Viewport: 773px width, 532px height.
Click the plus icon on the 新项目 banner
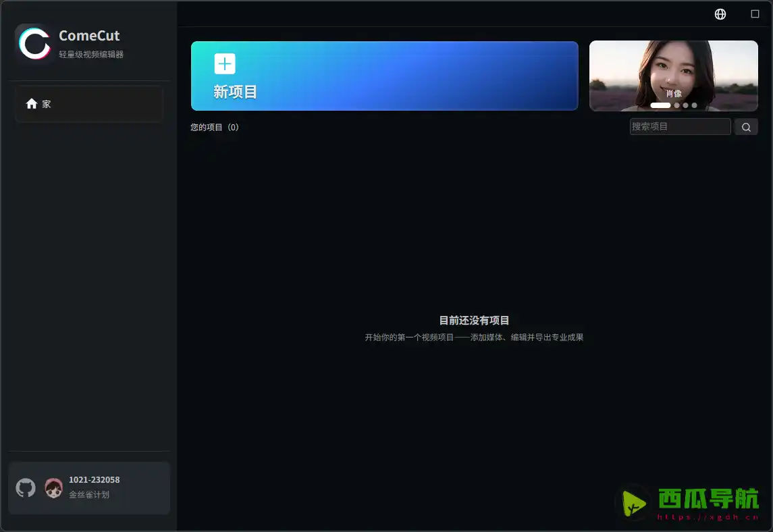point(224,63)
